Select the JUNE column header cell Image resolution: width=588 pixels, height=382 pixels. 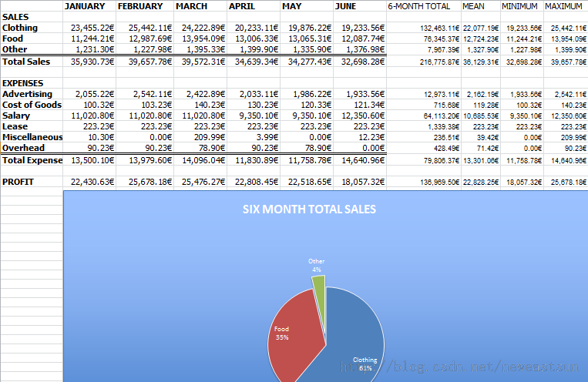(x=360, y=6)
